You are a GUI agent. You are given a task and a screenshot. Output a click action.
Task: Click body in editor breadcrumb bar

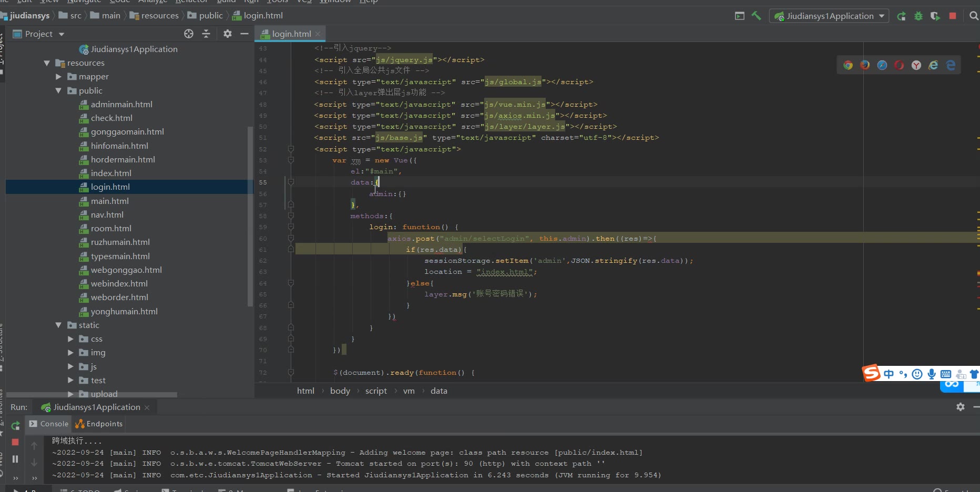340,391
